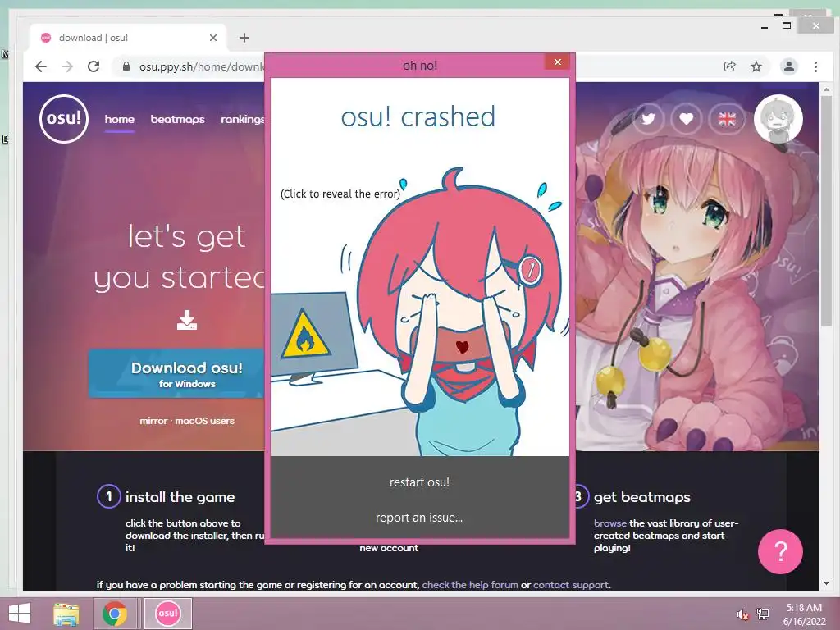
Task: Click the Chrome forward arrow
Action: coord(67,66)
